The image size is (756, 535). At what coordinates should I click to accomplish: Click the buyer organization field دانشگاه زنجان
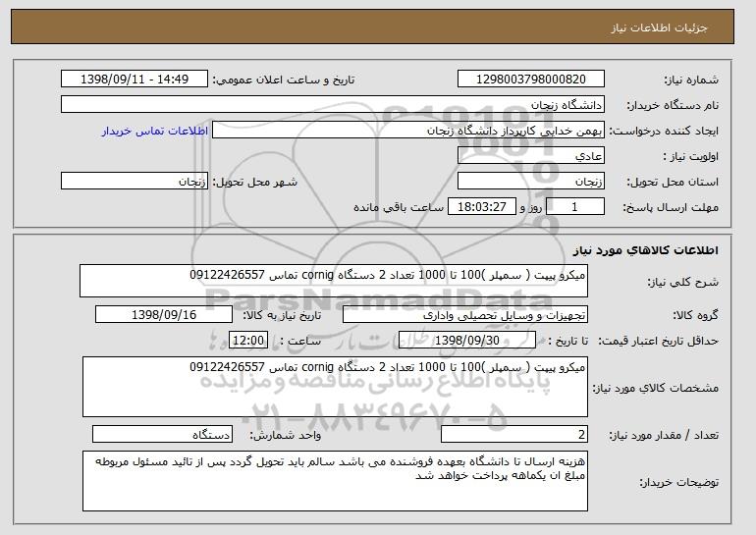coord(333,105)
